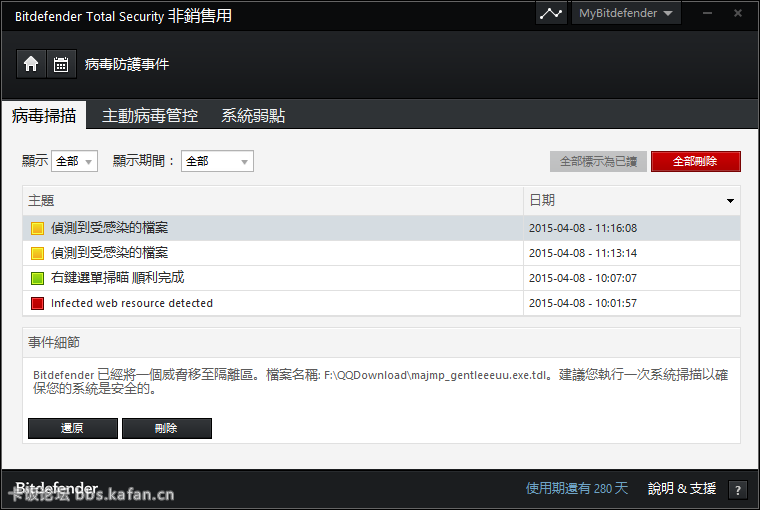Click the 還原 restore button
The image size is (760, 510).
73,429
